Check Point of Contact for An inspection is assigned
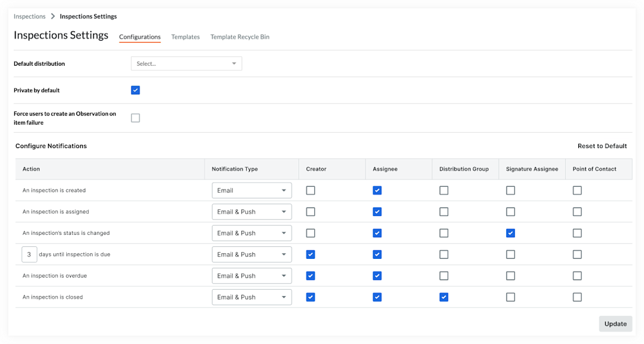The image size is (644, 344). point(577,212)
